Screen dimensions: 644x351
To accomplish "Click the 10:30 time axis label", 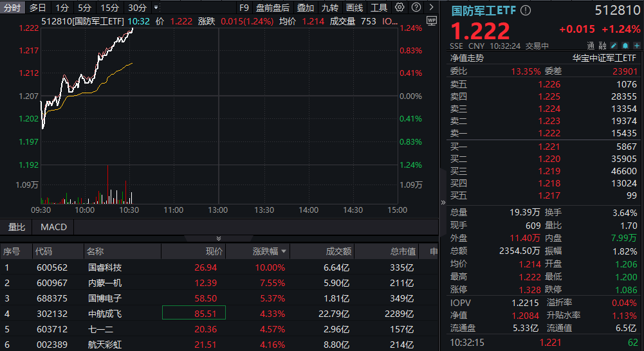I will tap(129, 210).
